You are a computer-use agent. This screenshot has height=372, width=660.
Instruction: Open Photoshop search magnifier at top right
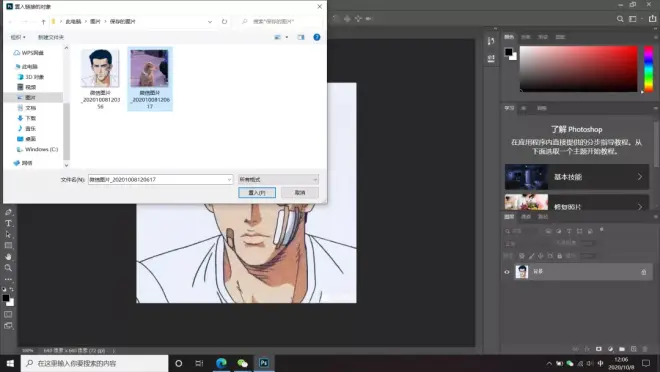click(x=620, y=19)
